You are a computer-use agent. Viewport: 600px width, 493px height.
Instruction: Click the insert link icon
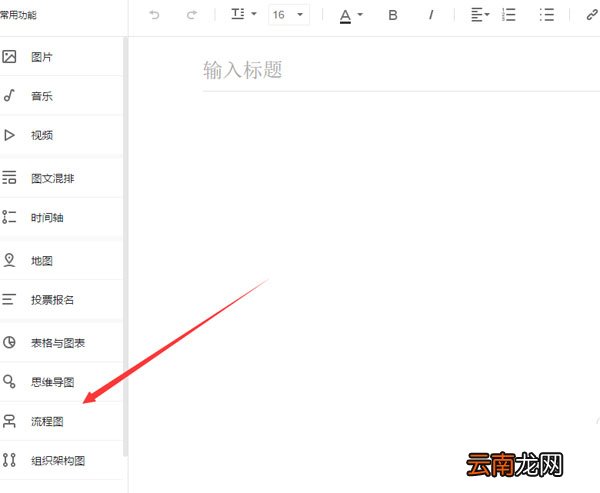(x=592, y=15)
